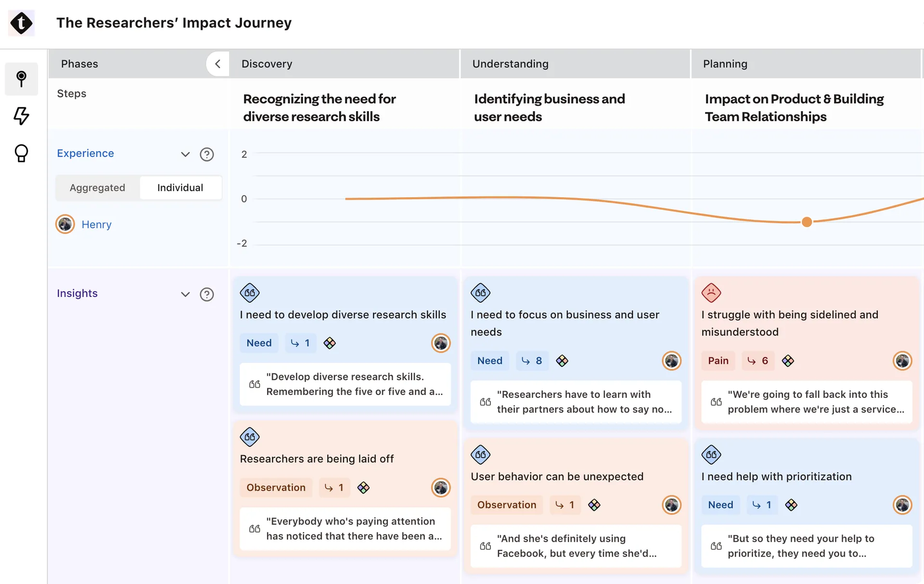This screenshot has height=584, width=924.
Task: Click step "Impact on Product & Building Team Relationships"
Action: click(x=794, y=108)
